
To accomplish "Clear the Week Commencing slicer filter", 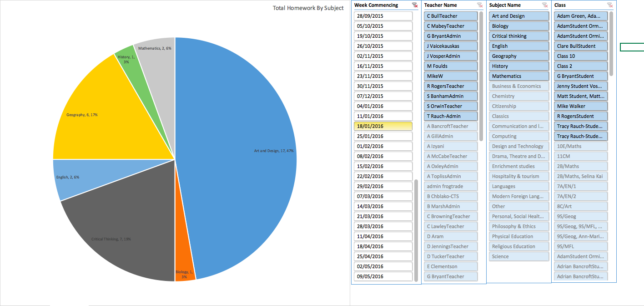I will [x=415, y=5].
